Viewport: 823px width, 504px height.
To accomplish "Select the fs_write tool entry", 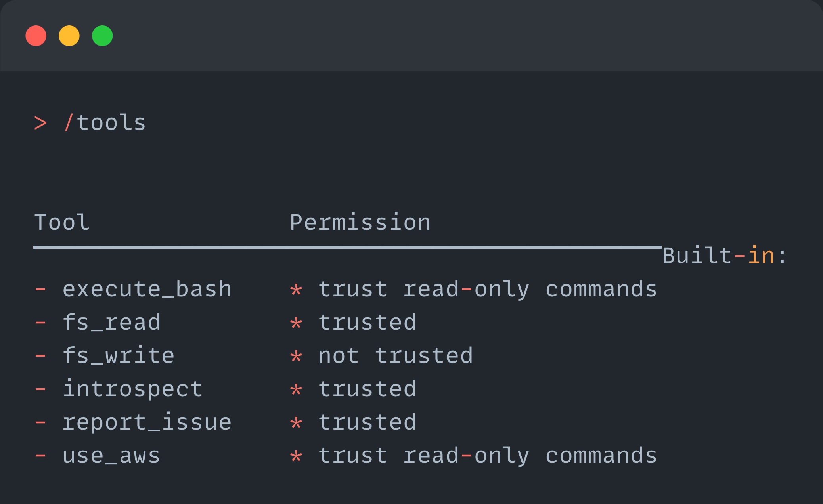I will [x=119, y=356].
